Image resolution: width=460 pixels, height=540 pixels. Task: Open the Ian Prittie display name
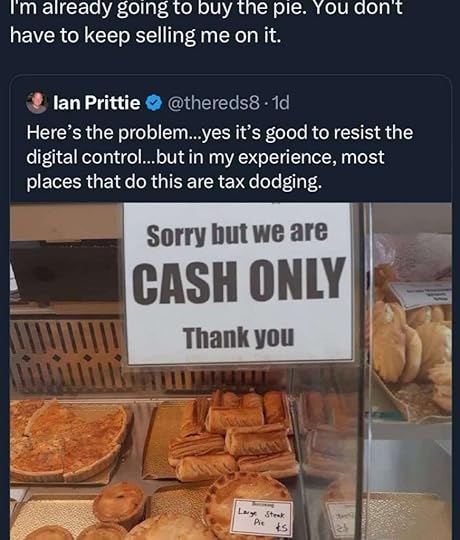tap(97, 103)
